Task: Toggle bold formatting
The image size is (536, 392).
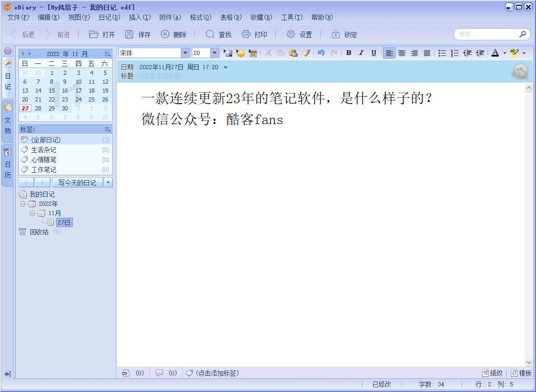Action: [348, 53]
